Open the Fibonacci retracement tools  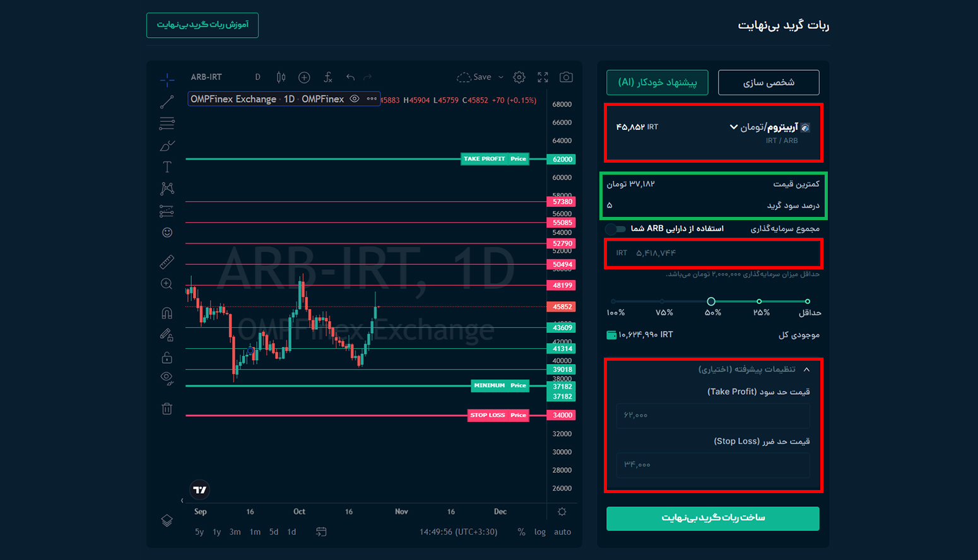(x=167, y=123)
